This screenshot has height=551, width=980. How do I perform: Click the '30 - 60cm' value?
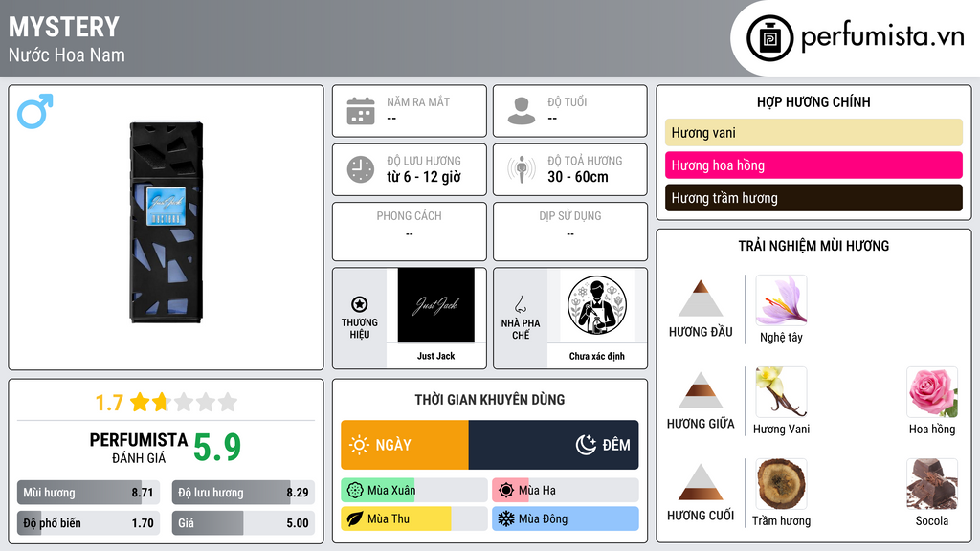pos(578,177)
